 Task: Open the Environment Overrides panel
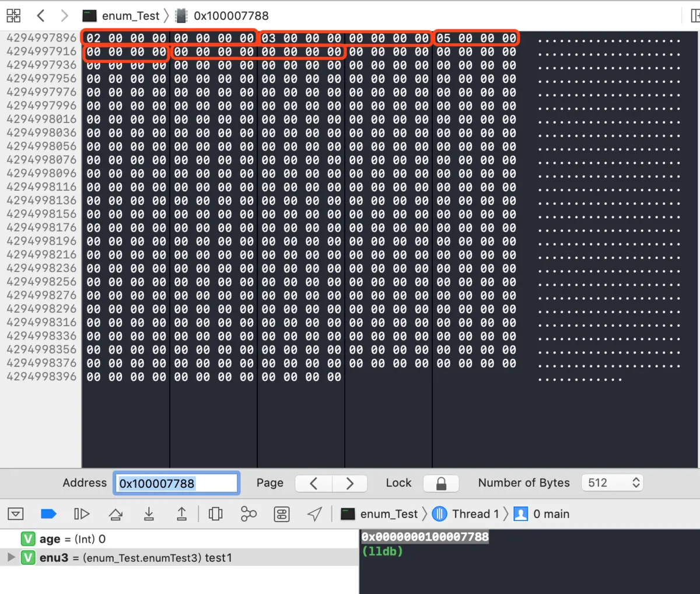point(281,513)
